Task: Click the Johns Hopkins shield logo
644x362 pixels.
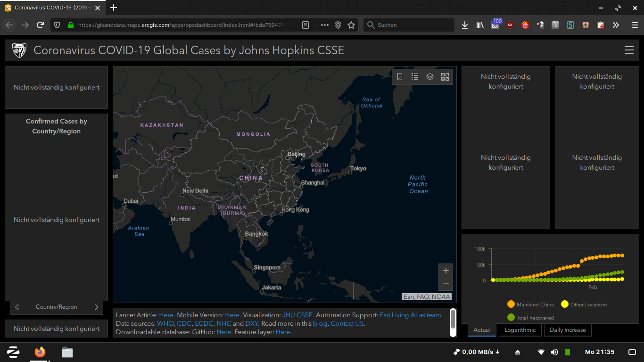Action: point(19,50)
